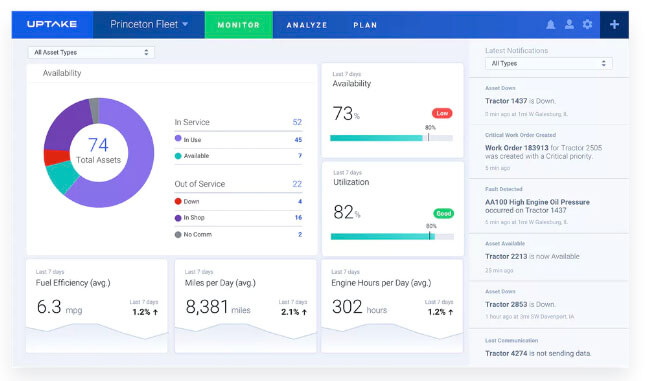Click the In Shop legend dot
Image resolution: width=649 pixels, height=381 pixels.
point(178,218)
